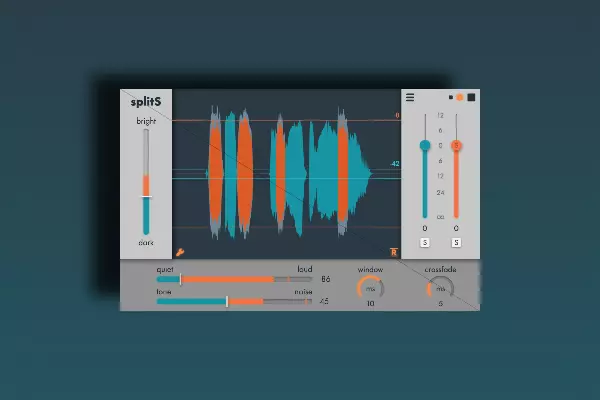Image resolution: width=600 pixels, height=400 pixels.
Task: Toggle solo S under the blue fader
Action: coord(425,243)
